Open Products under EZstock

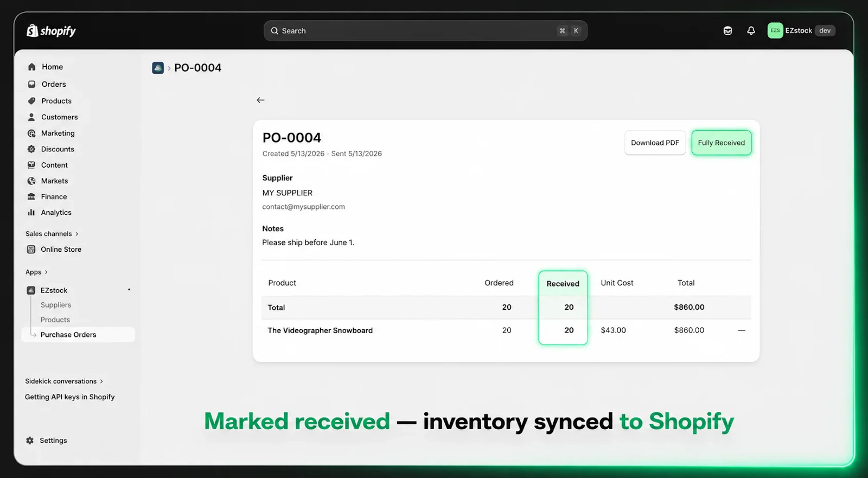click(x=55, y=320)
